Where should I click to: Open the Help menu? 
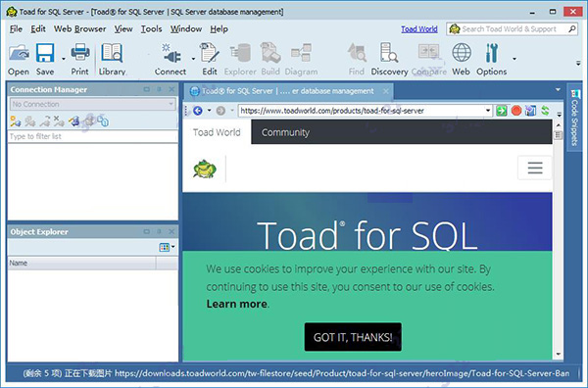pyautogui.click(x=219, y=28)
